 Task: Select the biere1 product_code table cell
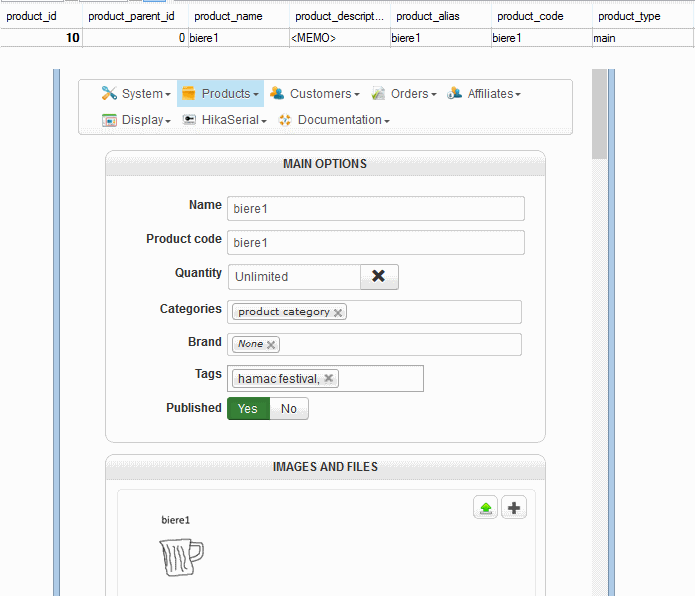coord(542,38)
